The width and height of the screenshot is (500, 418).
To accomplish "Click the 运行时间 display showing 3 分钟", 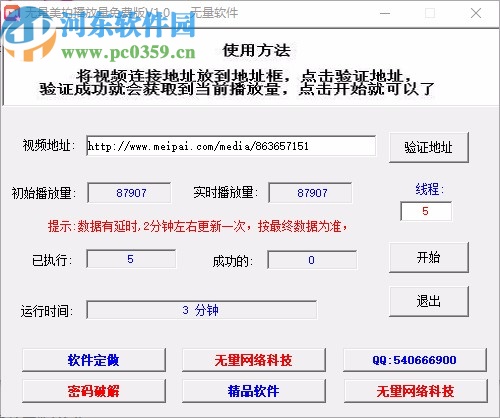I will click(202, 310).
